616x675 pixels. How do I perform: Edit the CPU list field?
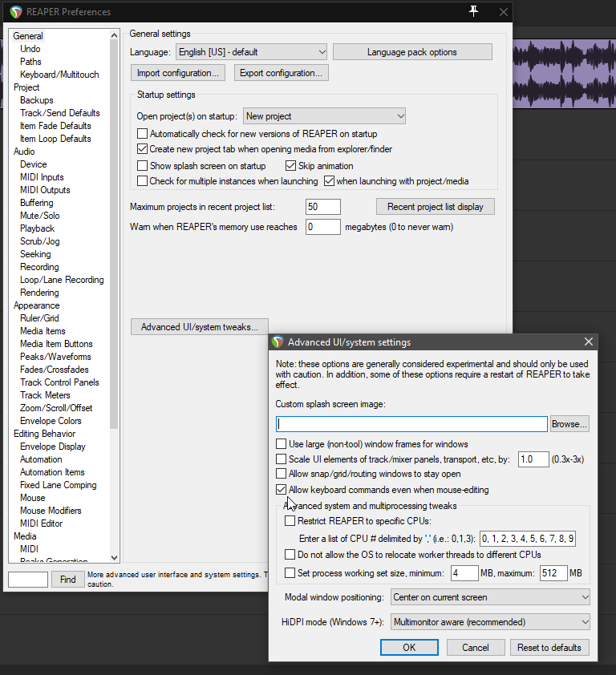528,539
